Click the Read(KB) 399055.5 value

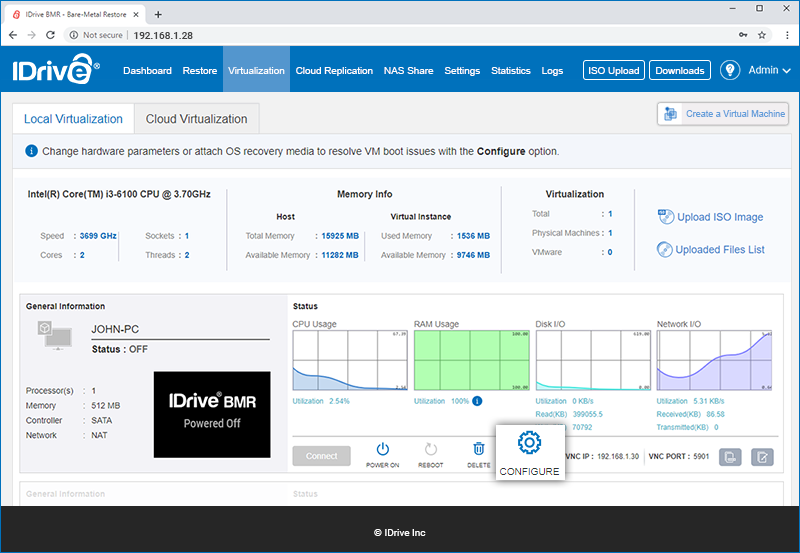(587, 414)
